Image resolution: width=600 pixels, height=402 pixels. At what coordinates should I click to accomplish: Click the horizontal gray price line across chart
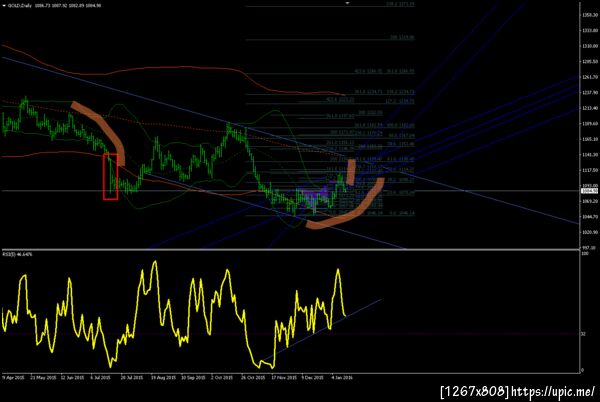(291, 190)
